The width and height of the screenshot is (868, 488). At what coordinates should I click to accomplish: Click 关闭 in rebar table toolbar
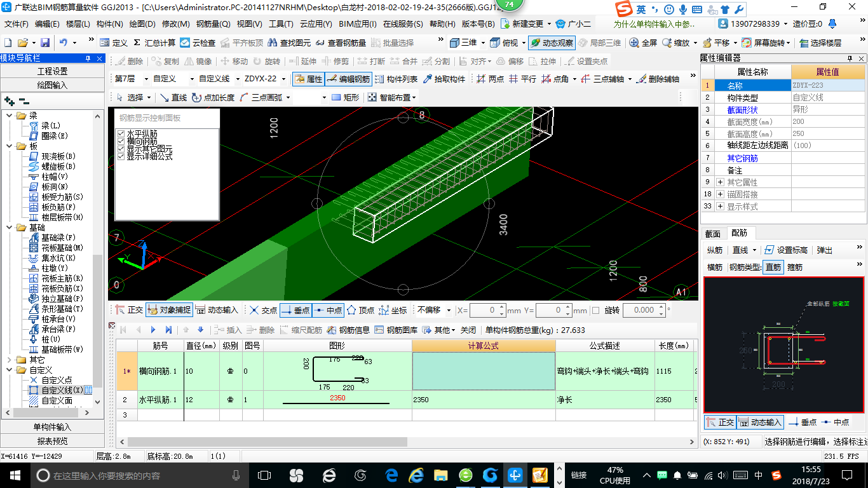point(468,330)
